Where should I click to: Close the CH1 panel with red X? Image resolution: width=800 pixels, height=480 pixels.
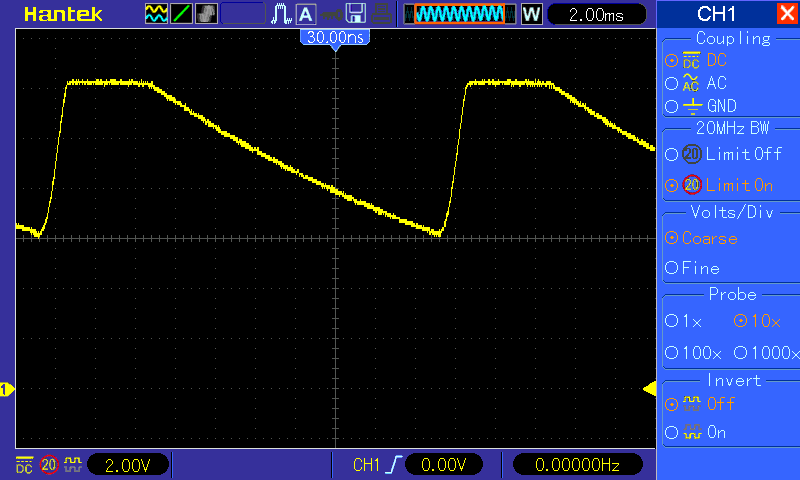tap(788, 13)
